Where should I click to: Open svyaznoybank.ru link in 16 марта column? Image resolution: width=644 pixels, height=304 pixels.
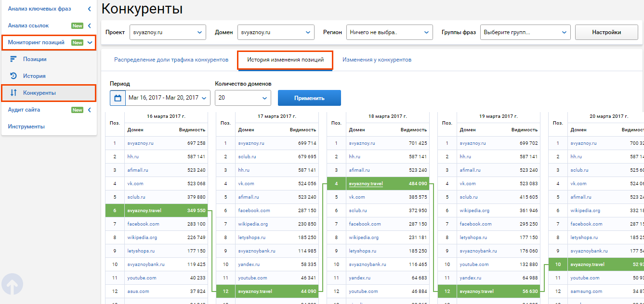(146, 265)
